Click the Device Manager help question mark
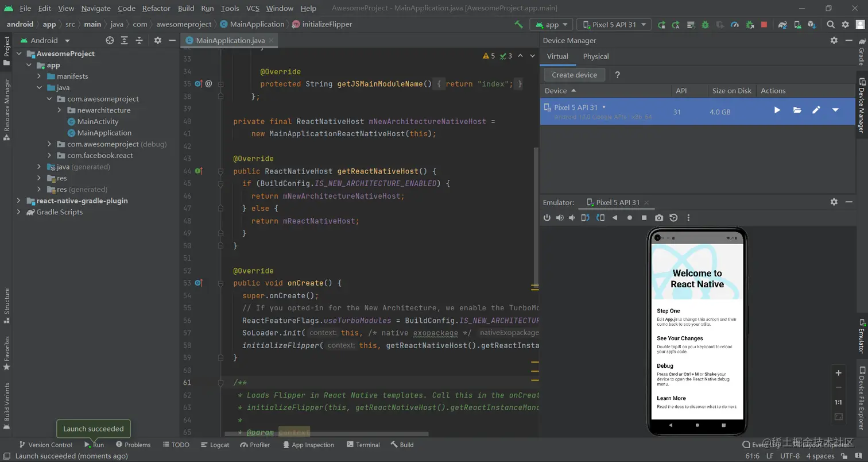The height and width of the screenshot is (462, 868). point(617,75)
